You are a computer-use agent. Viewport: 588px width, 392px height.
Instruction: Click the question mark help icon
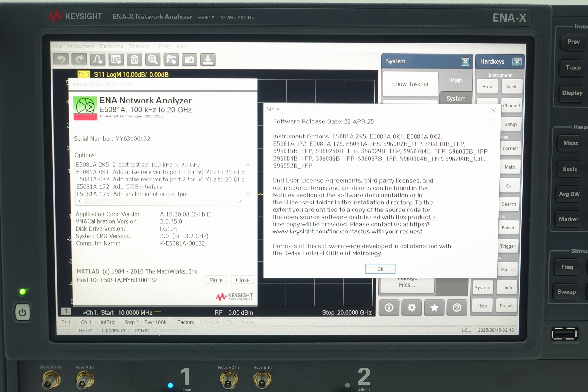457,308
